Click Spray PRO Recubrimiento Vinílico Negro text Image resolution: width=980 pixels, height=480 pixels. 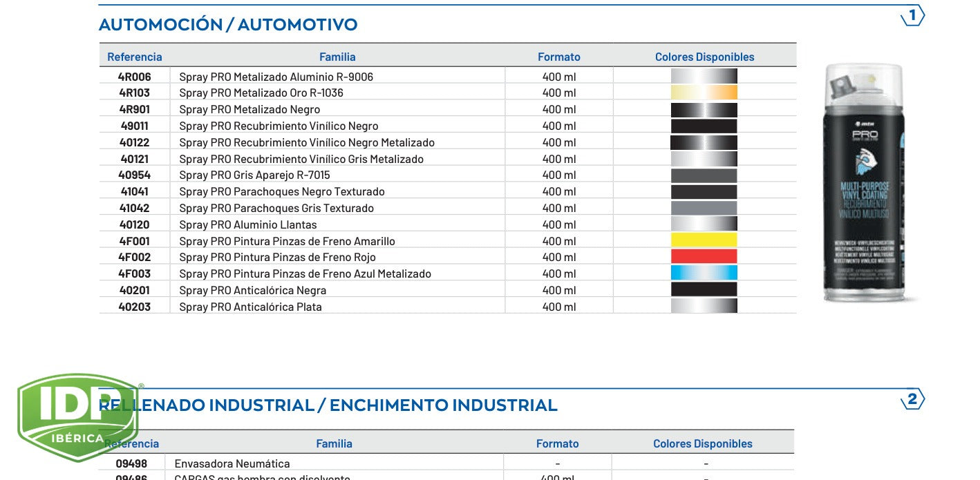pyautogui.click(x=279, y=126)
